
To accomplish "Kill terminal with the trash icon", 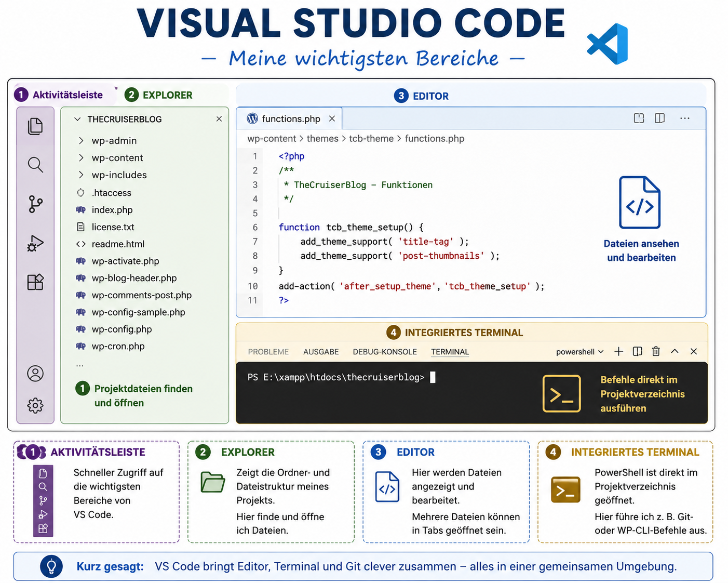I will click(656, 351).
